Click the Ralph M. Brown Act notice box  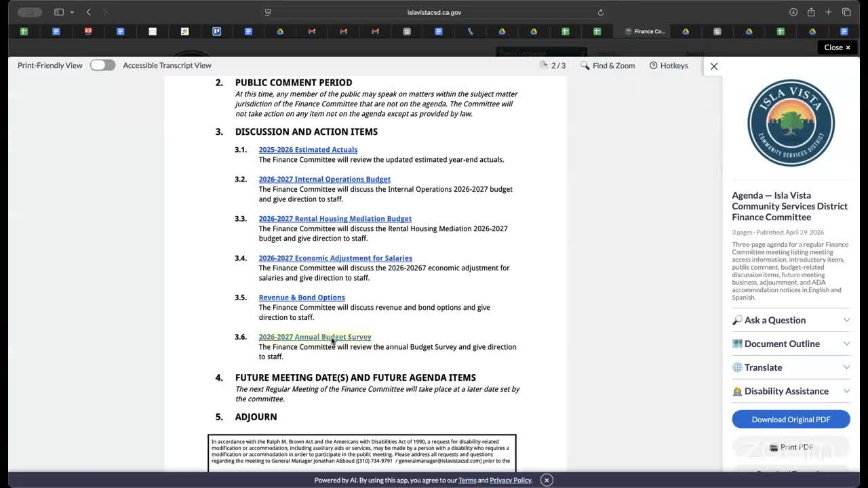point(362,453)
